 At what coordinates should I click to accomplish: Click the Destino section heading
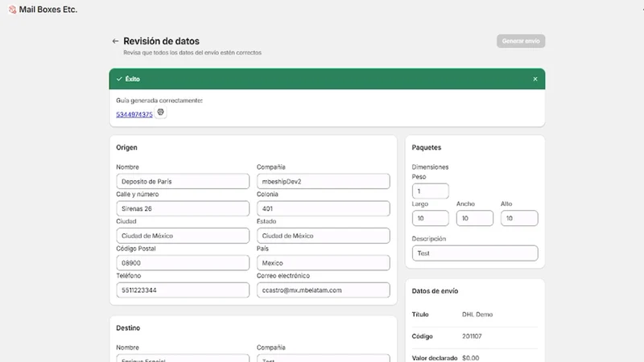(128, 328)
